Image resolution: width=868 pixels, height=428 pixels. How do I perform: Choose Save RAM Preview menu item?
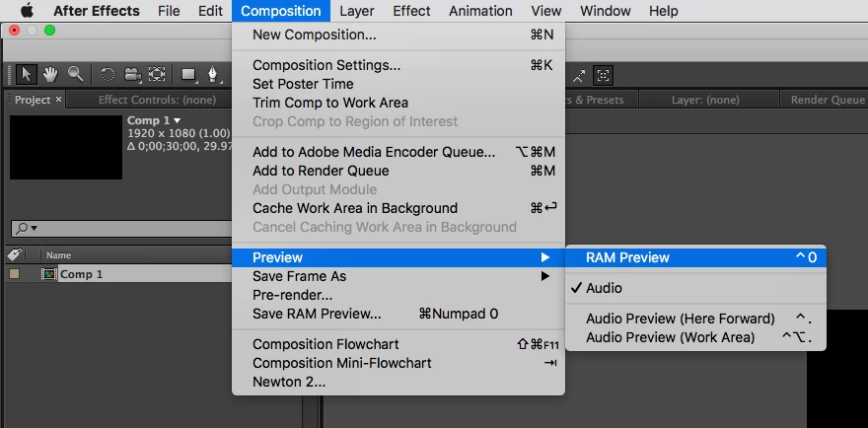[x=398, y=314]
